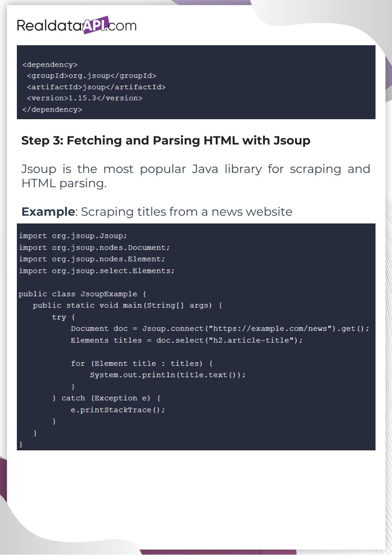
Task: Click the System.out.println statement
Action: [x=168, y=375]
